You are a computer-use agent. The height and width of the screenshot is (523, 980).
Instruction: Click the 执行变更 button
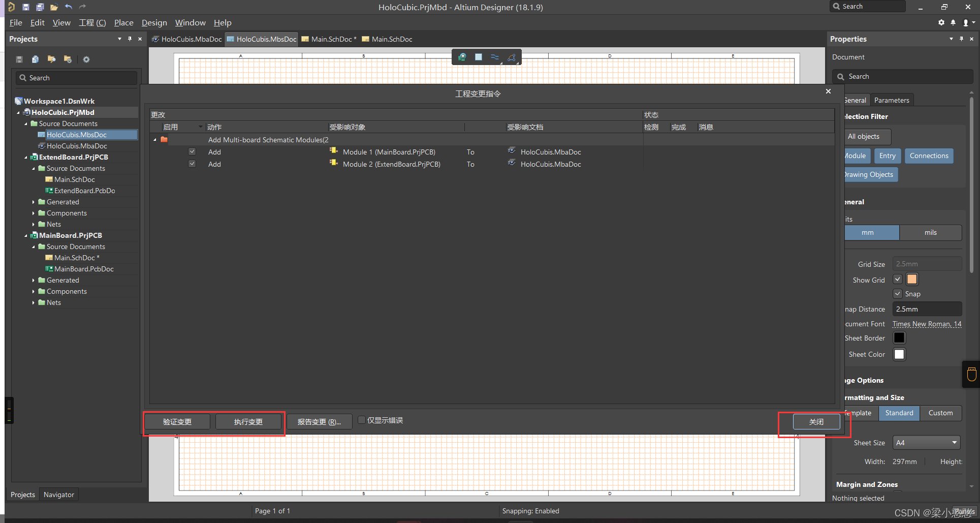[x=248, y=422]
